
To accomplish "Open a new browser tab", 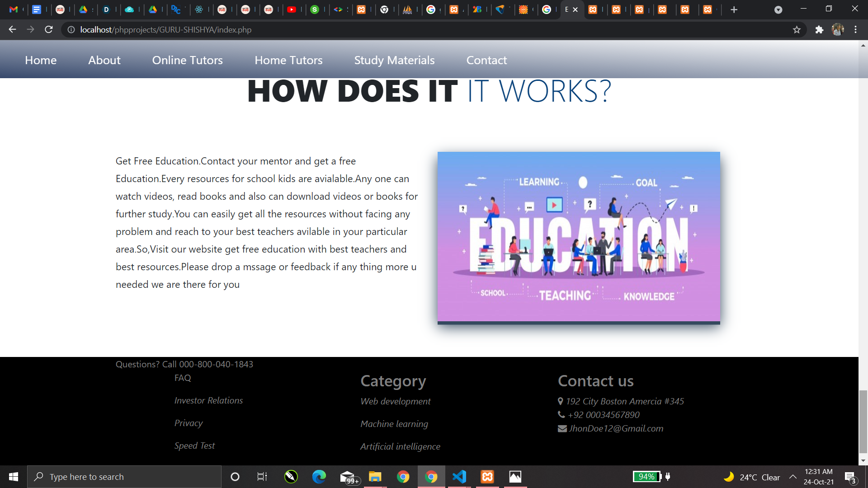I will 734,9.
